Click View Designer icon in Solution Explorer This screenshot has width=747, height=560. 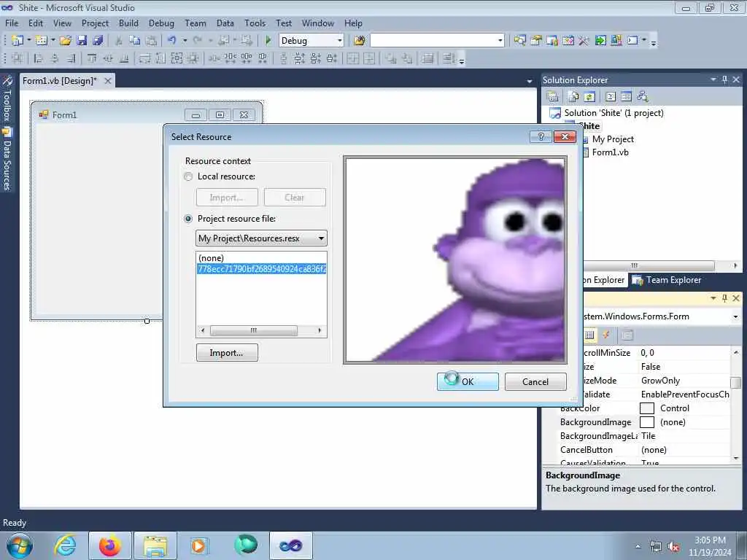[626, 97]
